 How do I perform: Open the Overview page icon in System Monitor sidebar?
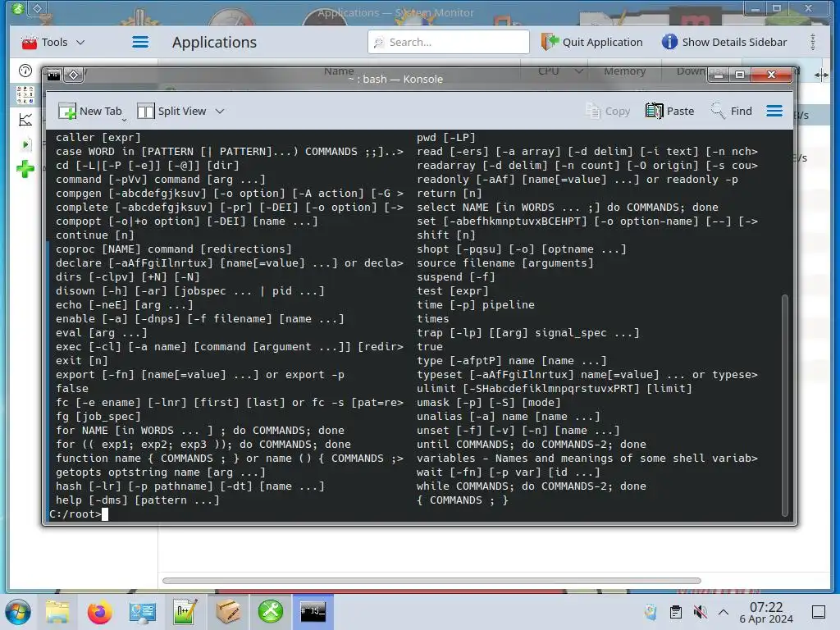click(x=25, y=71)
